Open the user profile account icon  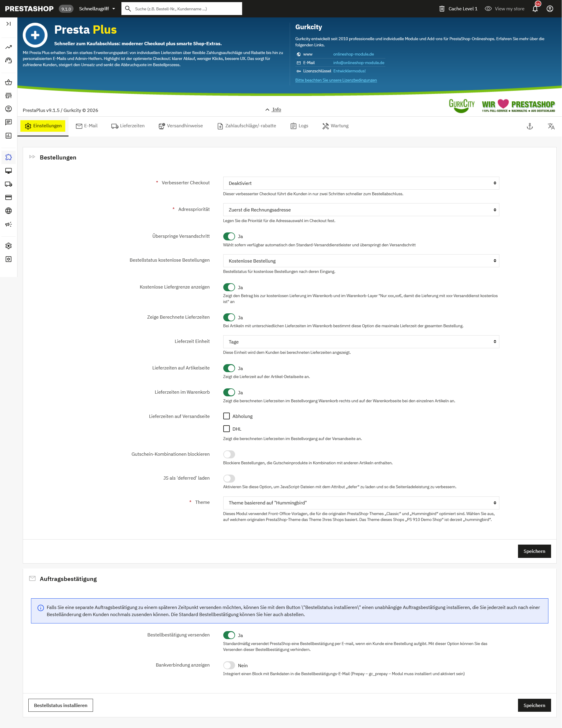pos(550,9)
